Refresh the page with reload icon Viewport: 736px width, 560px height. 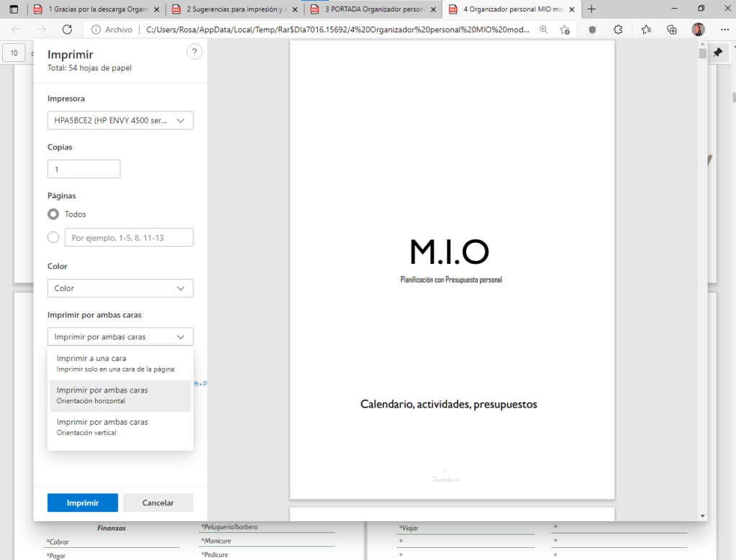tap(67, 29)
